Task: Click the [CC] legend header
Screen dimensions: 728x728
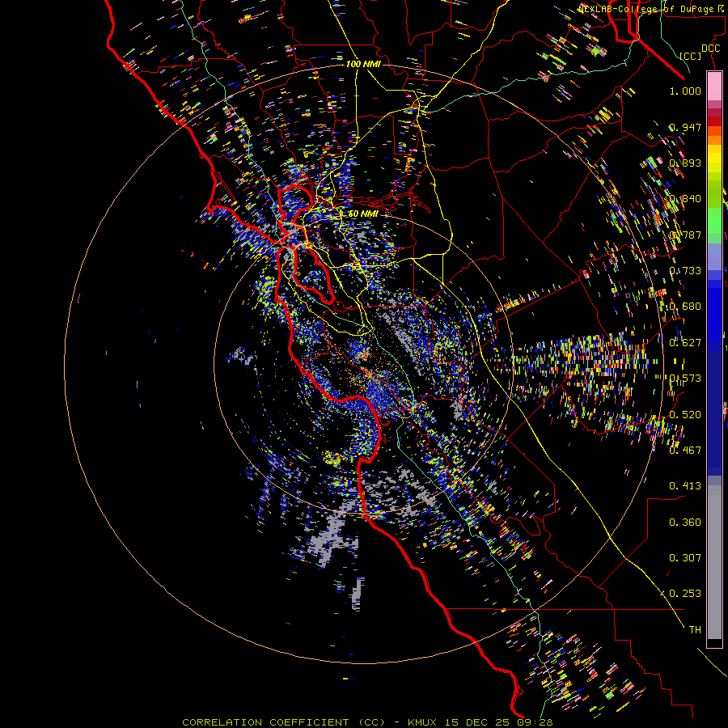Action: tap(691, 56)
